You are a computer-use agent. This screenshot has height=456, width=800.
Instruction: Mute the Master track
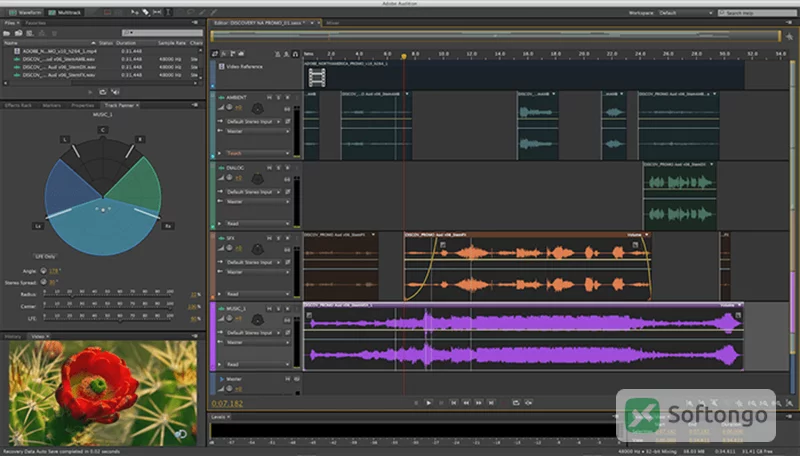tap(288, 378)
